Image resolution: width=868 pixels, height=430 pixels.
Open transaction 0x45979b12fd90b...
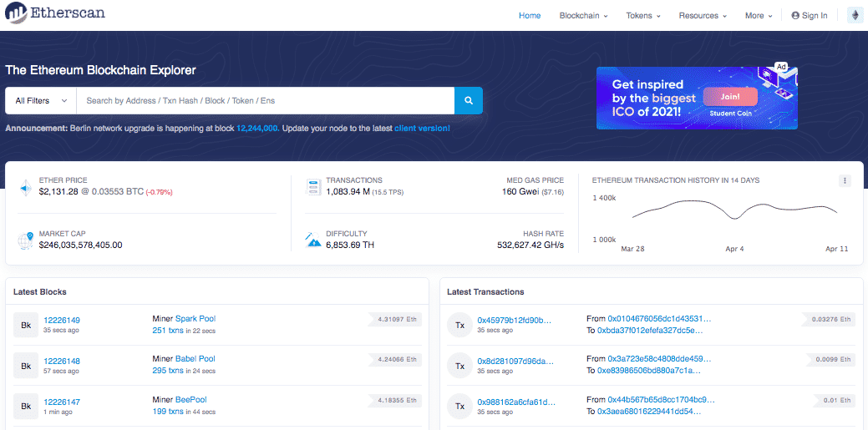(x=515, y=320)
